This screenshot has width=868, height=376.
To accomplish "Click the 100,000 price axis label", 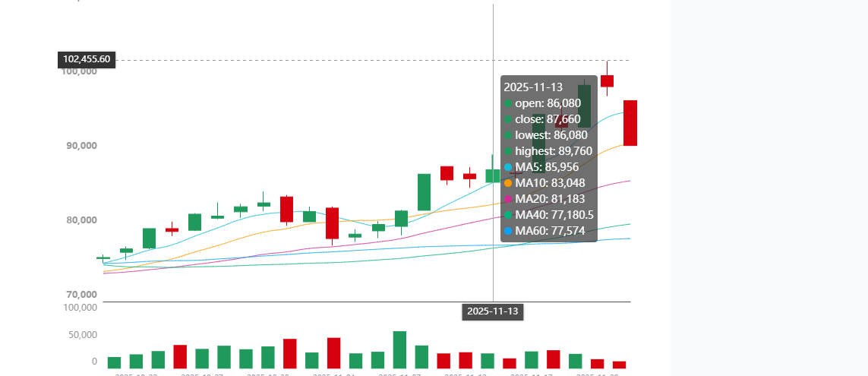I will pos(79,71).
